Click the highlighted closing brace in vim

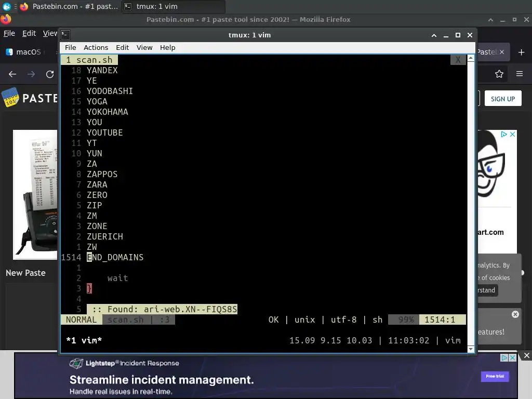pyautogui.click(x=89, y=288)
